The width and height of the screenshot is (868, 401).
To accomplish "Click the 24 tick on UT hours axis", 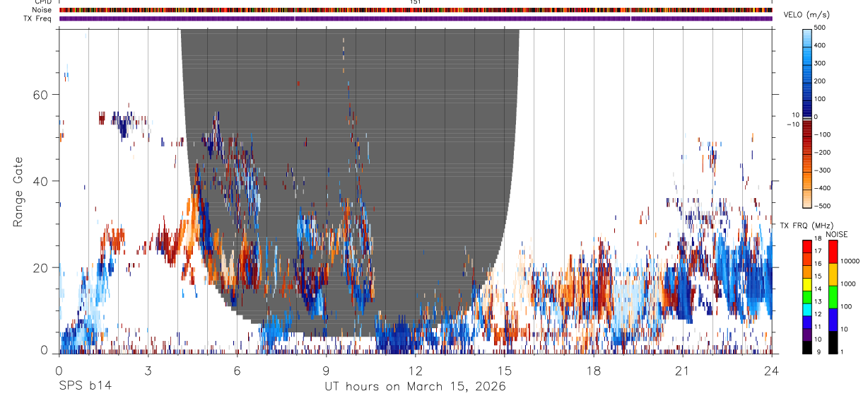I will click(772, 371).
